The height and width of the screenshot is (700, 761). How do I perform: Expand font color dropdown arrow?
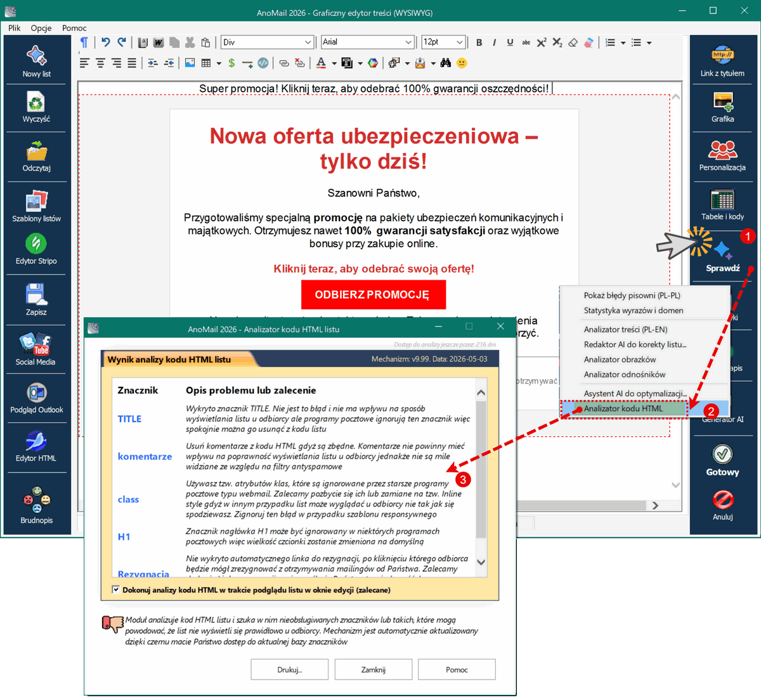(334, 63)
